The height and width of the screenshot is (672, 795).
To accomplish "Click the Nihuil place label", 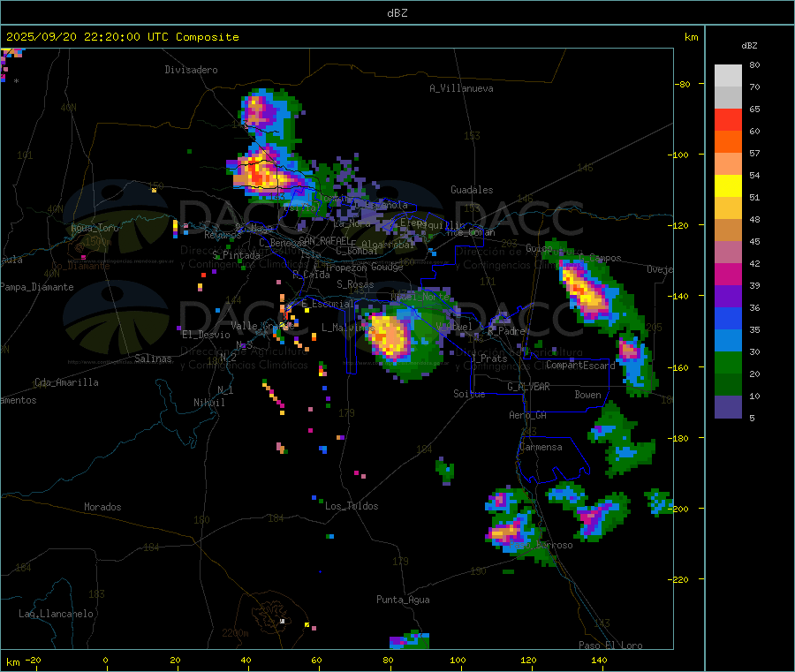I will click(209, 403).
